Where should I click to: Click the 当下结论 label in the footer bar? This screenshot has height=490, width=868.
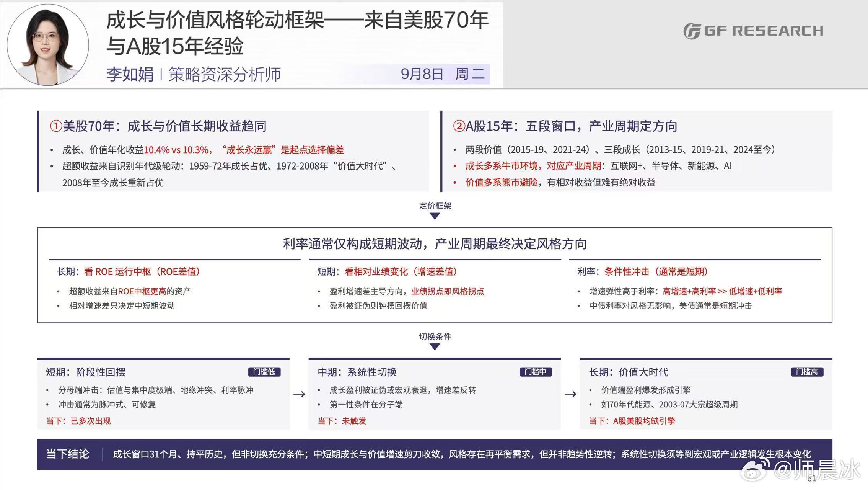click(x=68, y=454)
